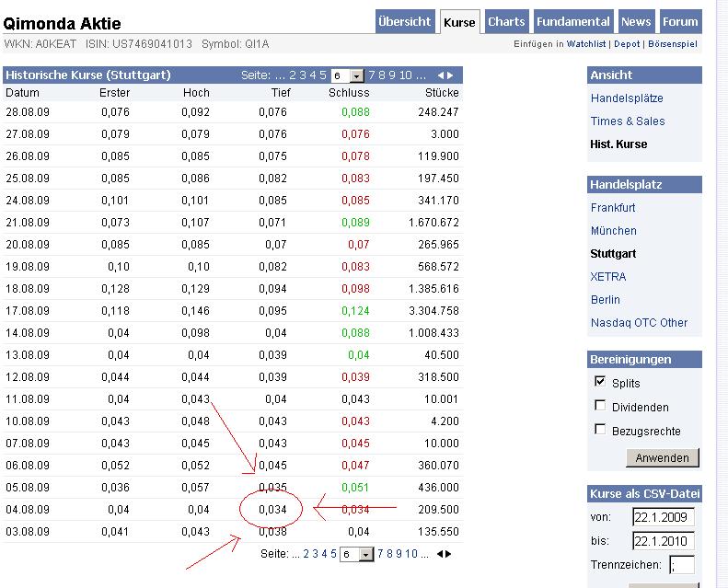Click the 'von' date input field
Viewport: 728px width, 588px height.
click(x=663, y=516)
